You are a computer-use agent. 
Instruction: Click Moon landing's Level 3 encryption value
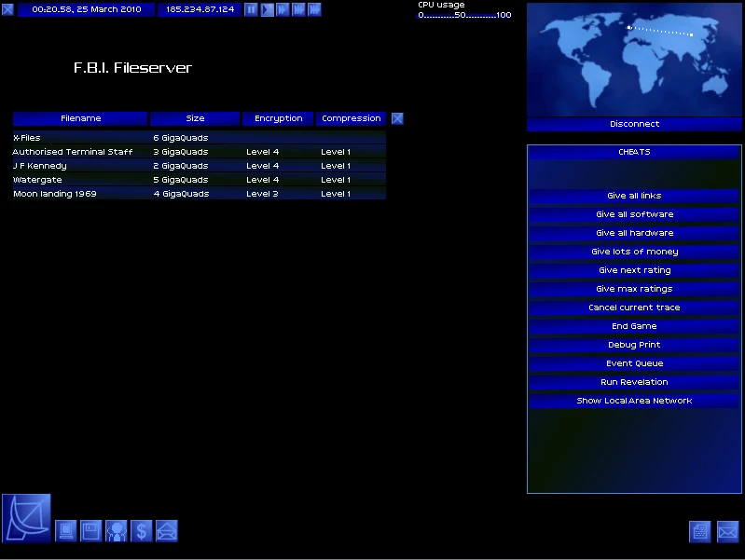[x=262, y=194]
